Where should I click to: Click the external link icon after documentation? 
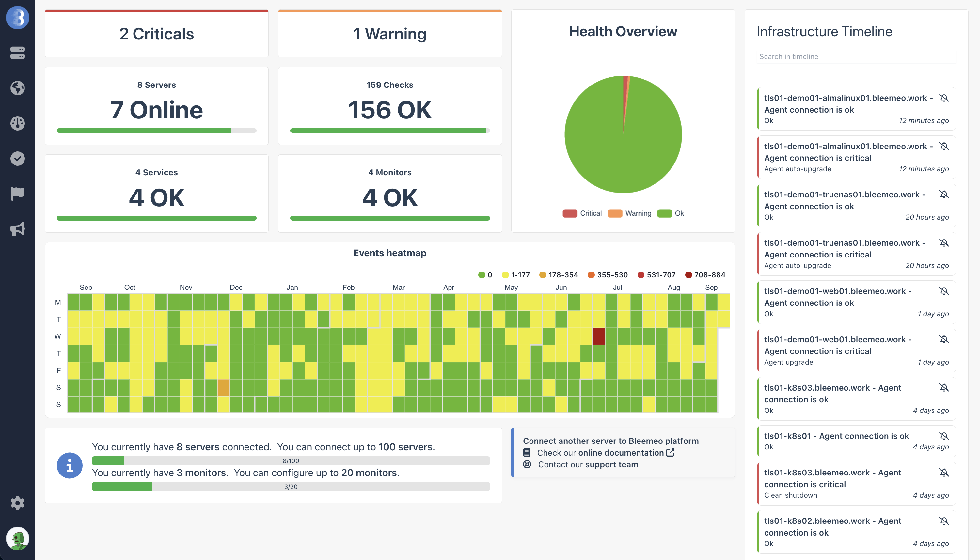point(671,452)
